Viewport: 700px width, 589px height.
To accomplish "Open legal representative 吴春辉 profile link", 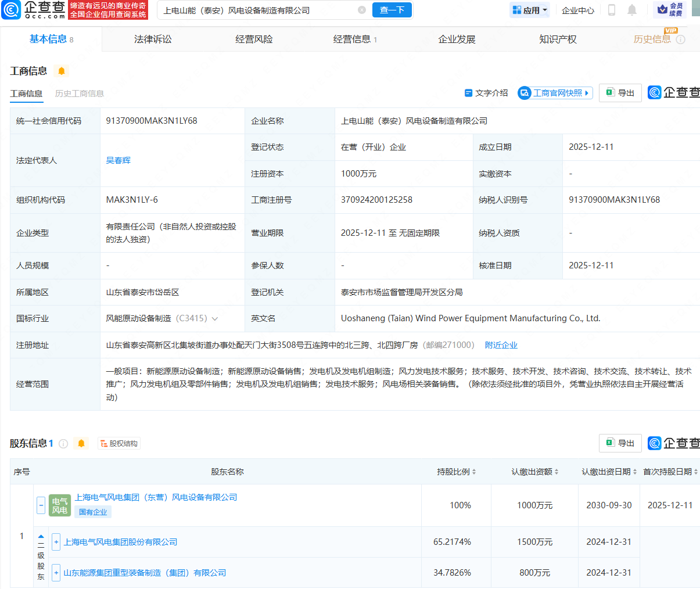I will 119,160.
